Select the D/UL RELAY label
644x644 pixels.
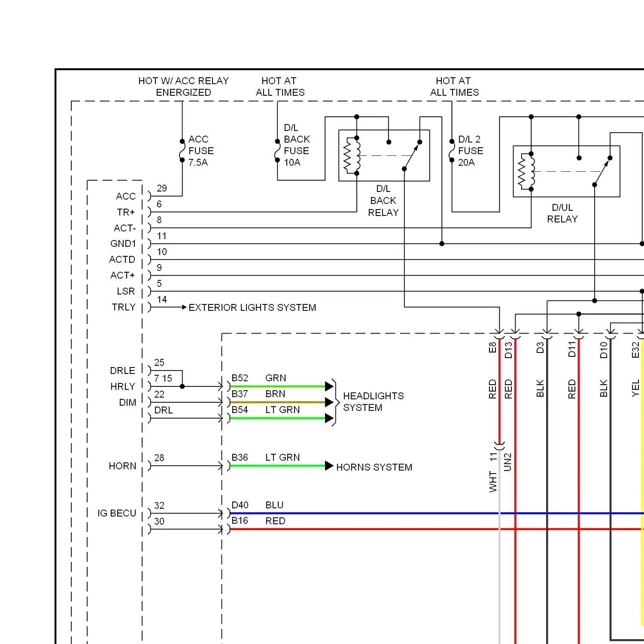coord(562,213)
